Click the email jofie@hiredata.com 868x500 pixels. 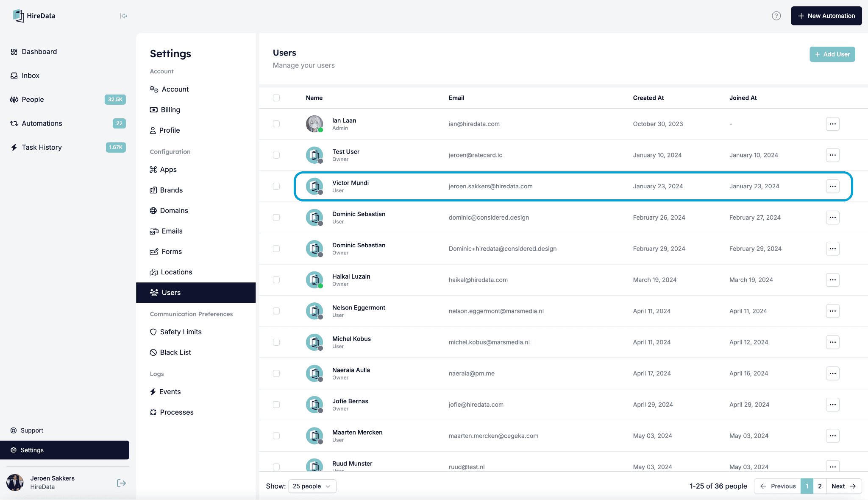coord(476,405)
